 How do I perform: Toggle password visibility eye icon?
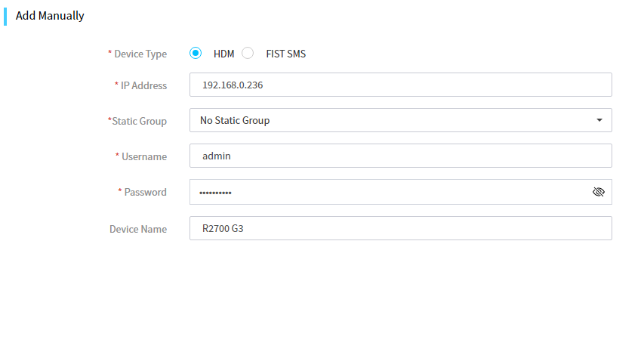click(599, 192)
